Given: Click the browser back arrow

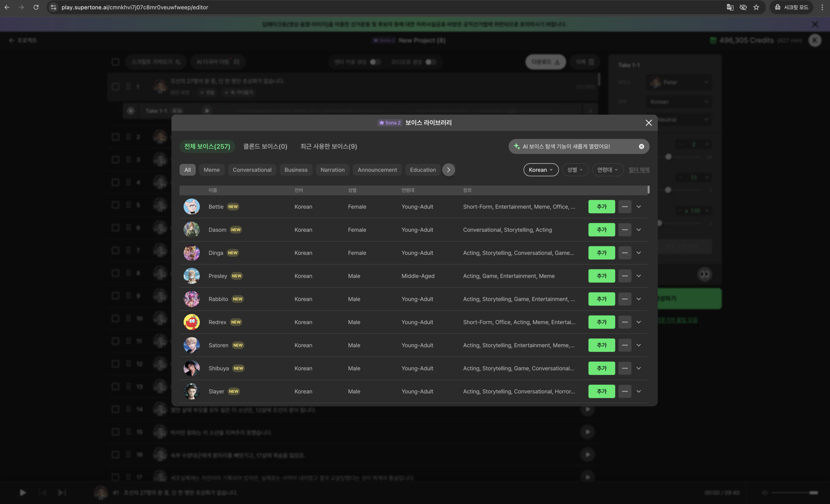Looking at the screenshot, I should 7,7.
